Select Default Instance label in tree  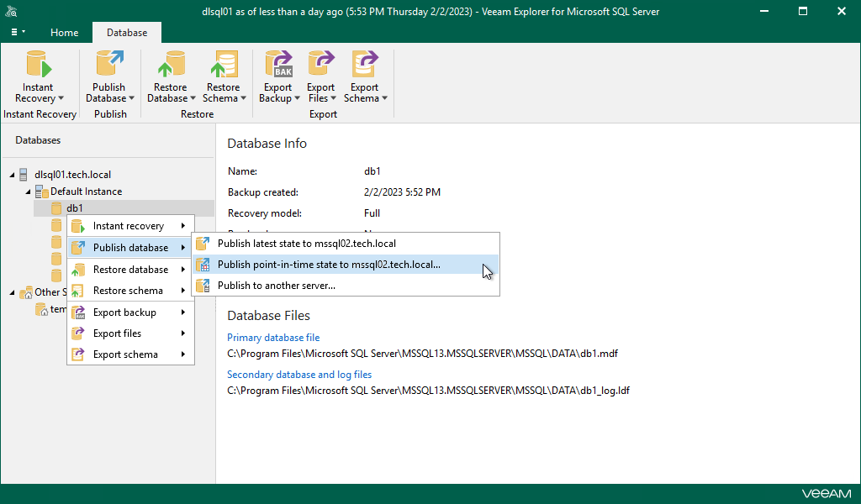[x=87, y=192]
